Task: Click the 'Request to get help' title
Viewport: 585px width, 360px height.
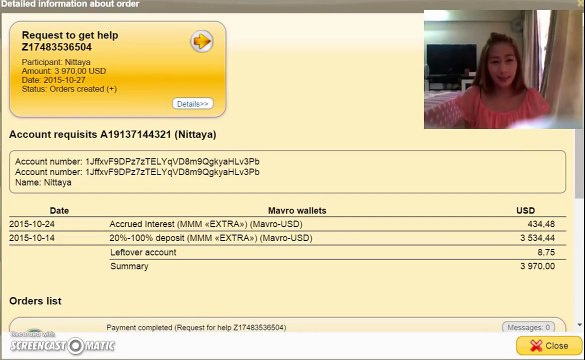Action: tap(70, 35)
